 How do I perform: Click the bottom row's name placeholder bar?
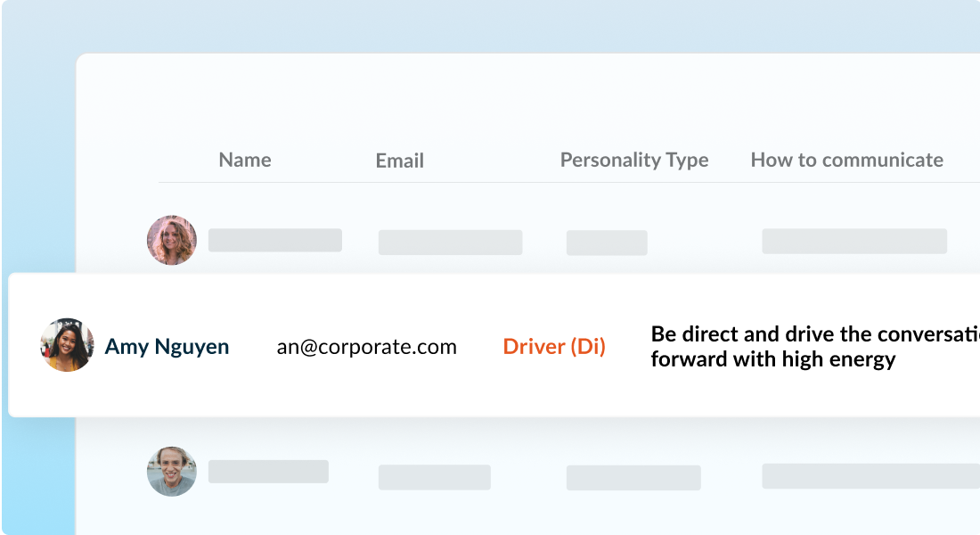[x=268, y=472]
